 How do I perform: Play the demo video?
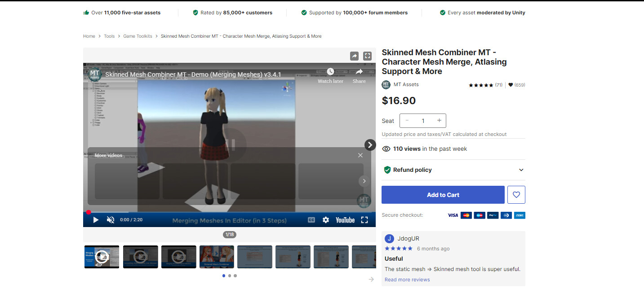(96, 220)
